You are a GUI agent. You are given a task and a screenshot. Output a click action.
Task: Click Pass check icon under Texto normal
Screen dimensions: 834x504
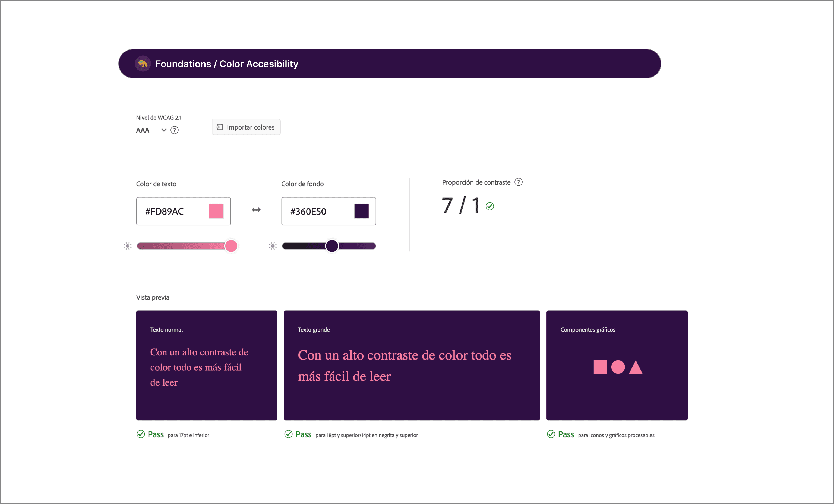pos(141,434)
